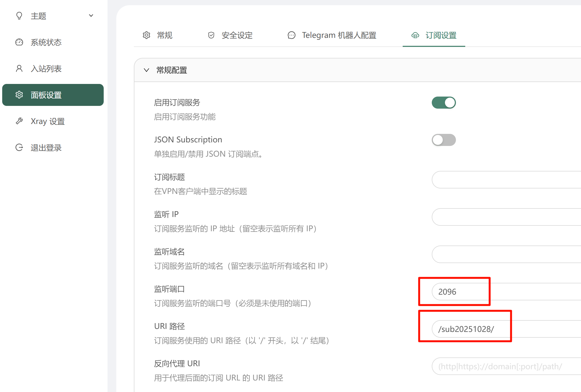Click the Xray settings wrench icon
The width and height of the screenshot is (581, 392).
point(19,121)
